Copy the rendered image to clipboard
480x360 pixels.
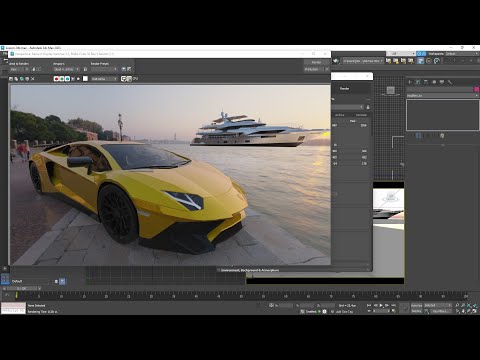point(16,79)
